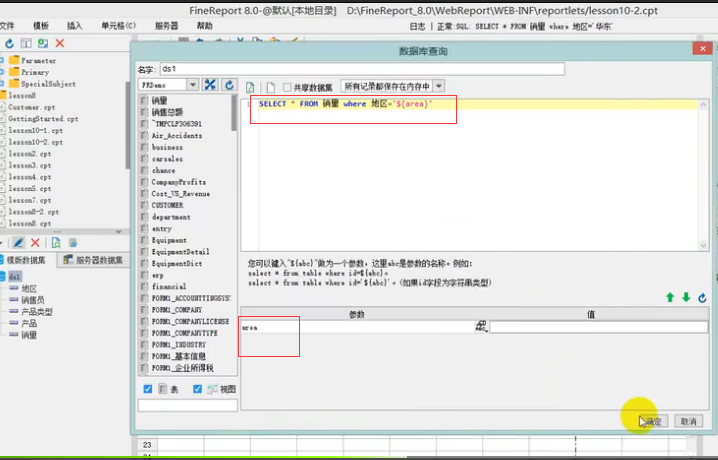Click the blank page icon above the SQL editor
The height and width of the screenshot is (460, 718).
[x=271, y=87]
